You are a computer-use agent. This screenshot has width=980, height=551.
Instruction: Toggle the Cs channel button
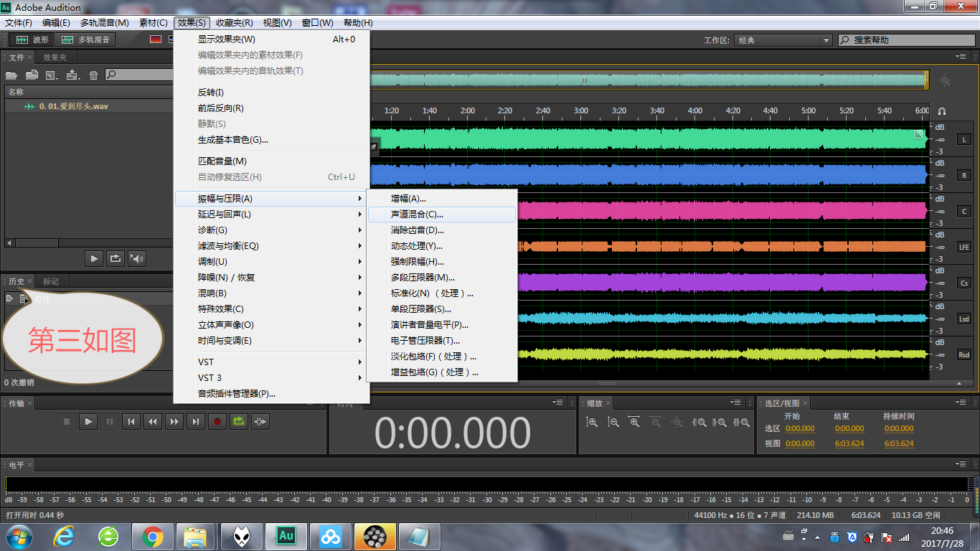coord(964,283)
